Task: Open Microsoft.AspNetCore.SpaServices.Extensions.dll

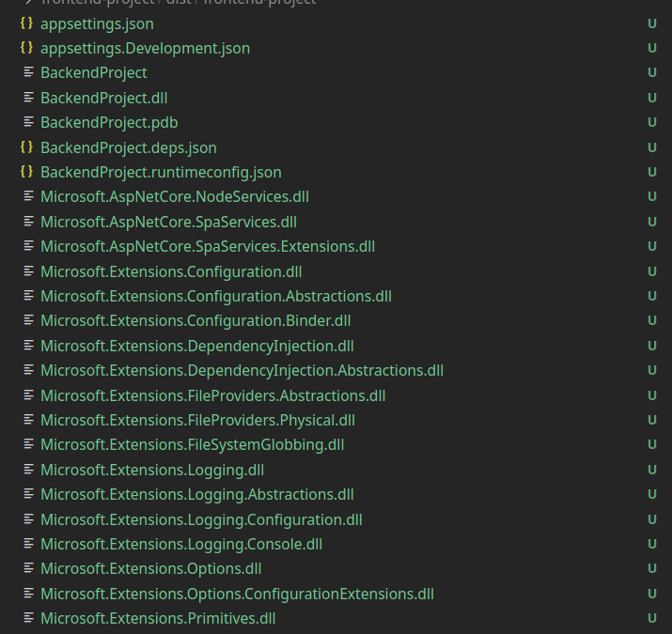Action: pos(207,246)
